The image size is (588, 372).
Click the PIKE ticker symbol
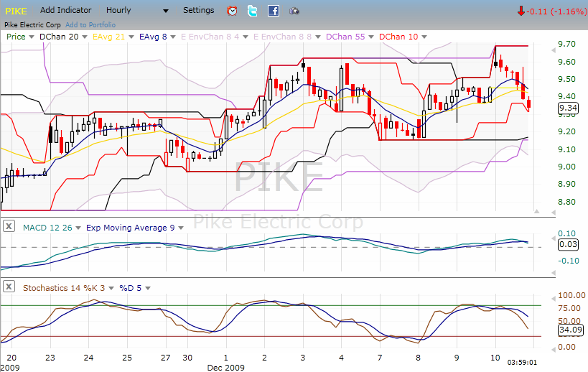click(16, 11)
